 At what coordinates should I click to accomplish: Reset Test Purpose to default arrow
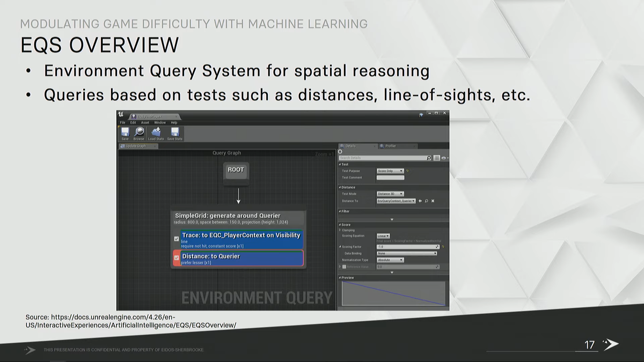pyautogui.click(x=407, y=171)
